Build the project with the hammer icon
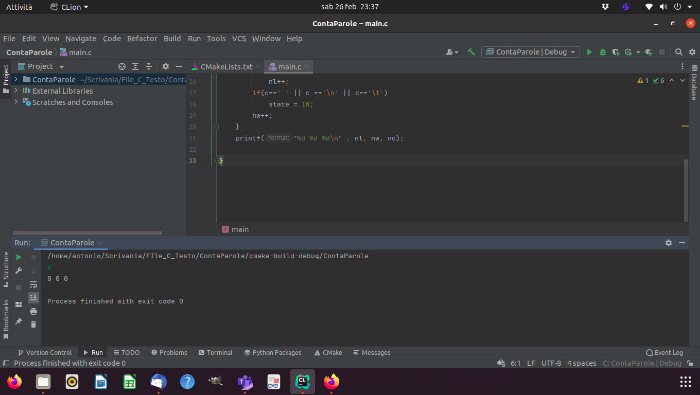700x395 pixels. (471, 52)
